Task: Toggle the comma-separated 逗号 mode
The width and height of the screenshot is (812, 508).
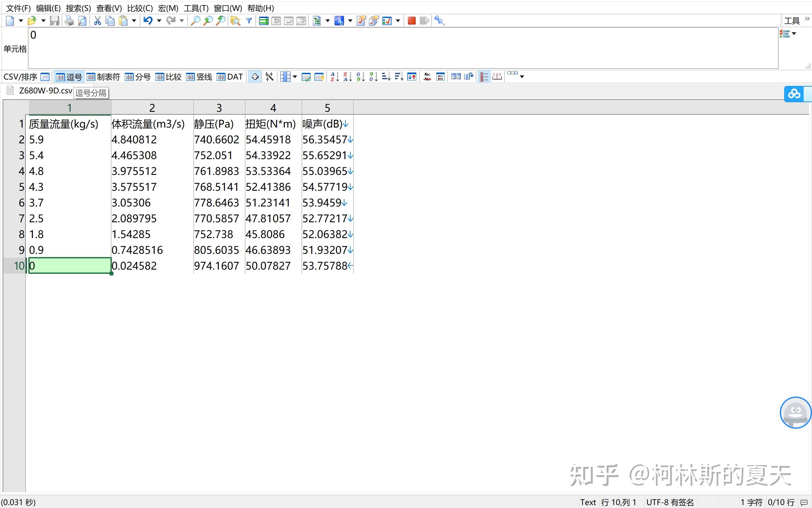Action: [69, 77]
